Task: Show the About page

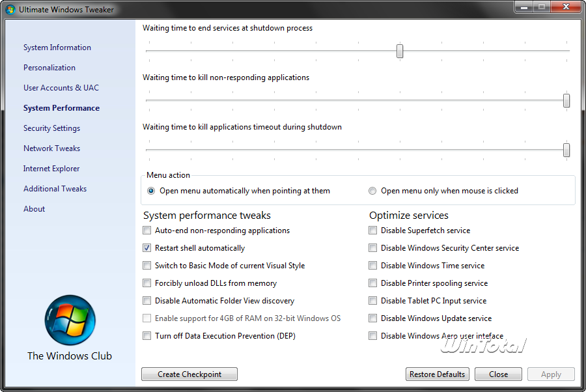Action: click(x=35, y=209)
